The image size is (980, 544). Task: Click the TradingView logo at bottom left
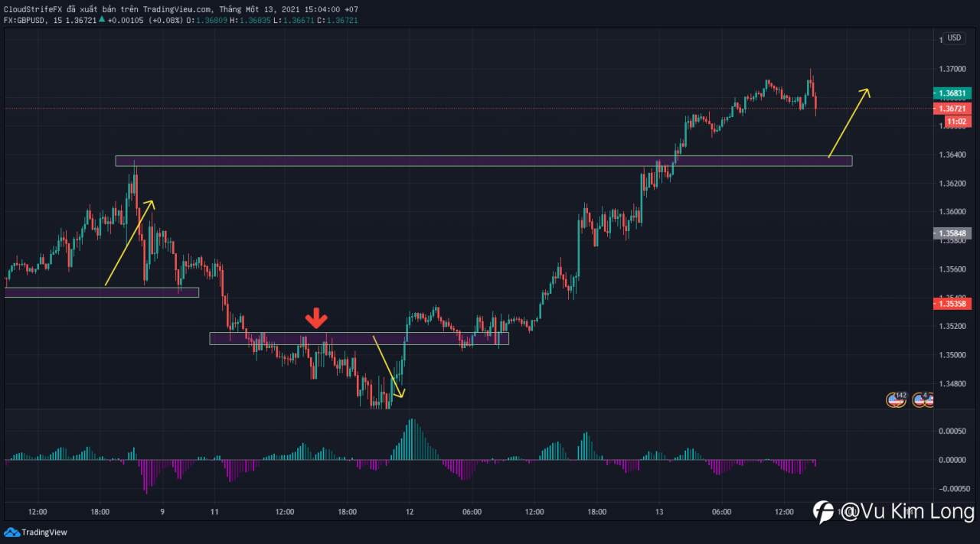tap(35, 532)
